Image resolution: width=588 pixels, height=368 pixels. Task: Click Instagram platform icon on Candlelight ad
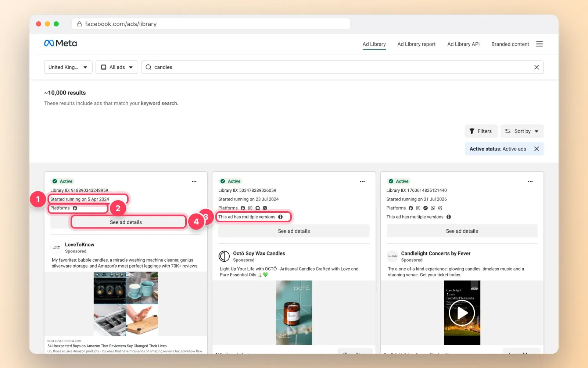click(418, 208)
